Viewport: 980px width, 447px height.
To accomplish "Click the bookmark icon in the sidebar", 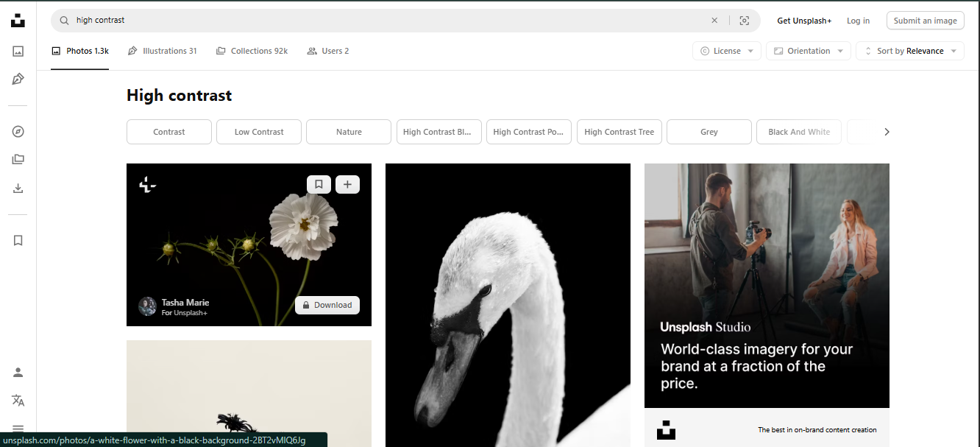I will (x=18, y=240).
